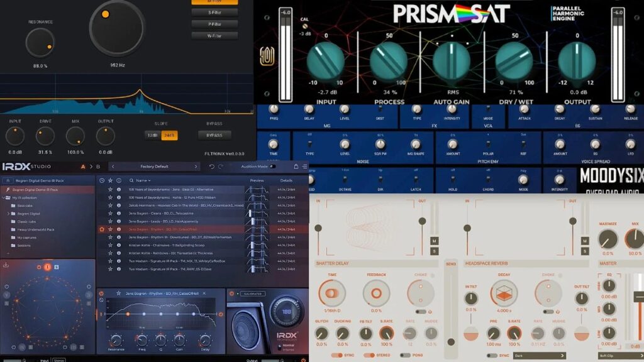Open the Name sort dropdown

click(x=143, y=180)
